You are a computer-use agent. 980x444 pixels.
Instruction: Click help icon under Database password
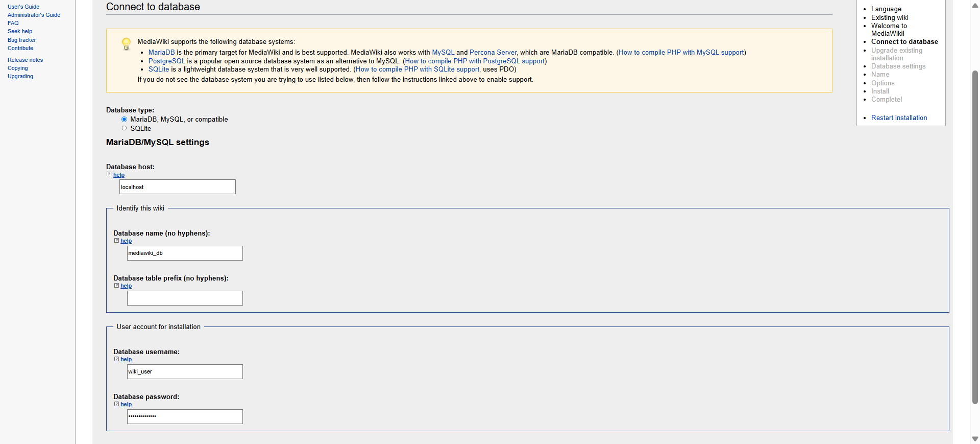[x=116, y=404]
